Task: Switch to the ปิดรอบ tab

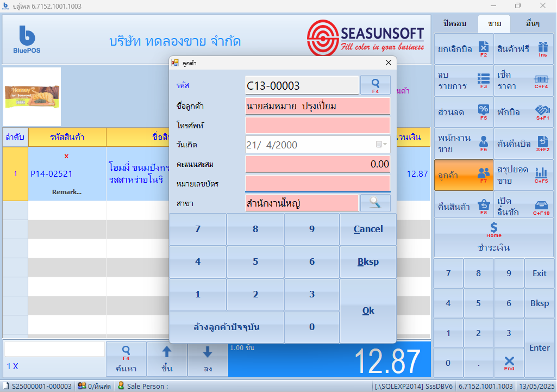Action: pyautogui.click(x=454, y=23)
